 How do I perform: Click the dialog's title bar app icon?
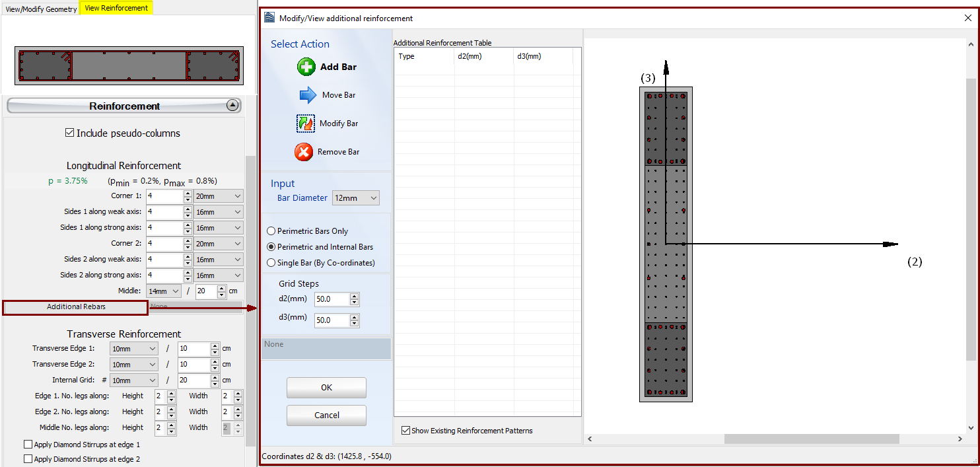(x=269, y=18)
